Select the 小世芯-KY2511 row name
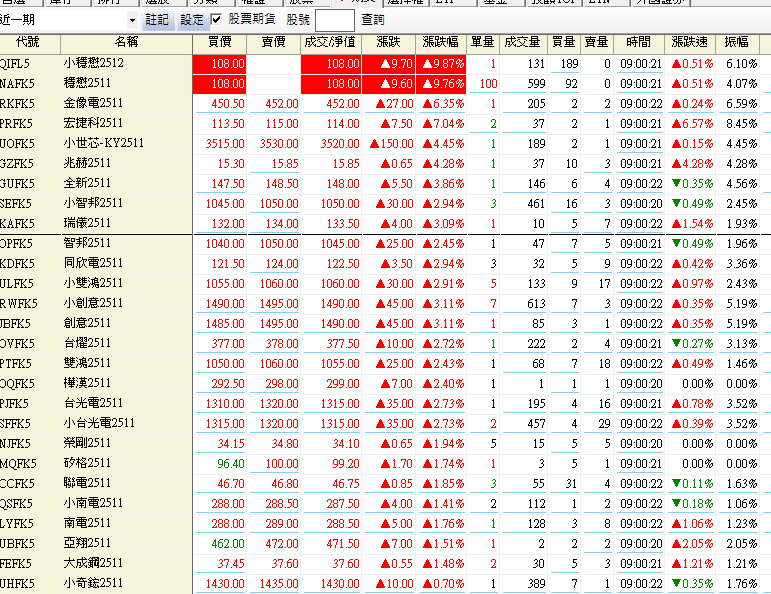The image size is (771, 594). [x=103, y=144]
